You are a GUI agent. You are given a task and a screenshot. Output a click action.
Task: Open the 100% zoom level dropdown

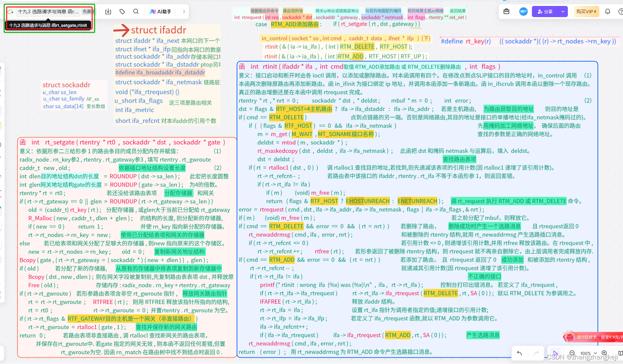point(588,354)
